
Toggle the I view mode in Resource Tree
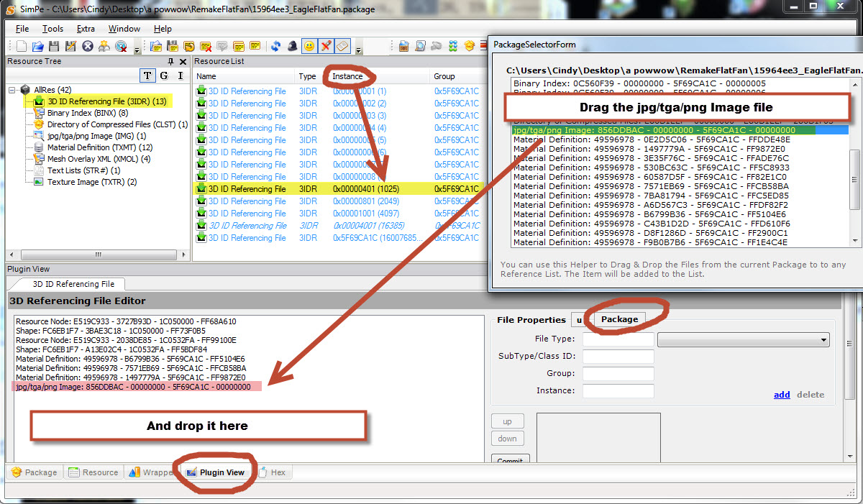tap(180, 75)
